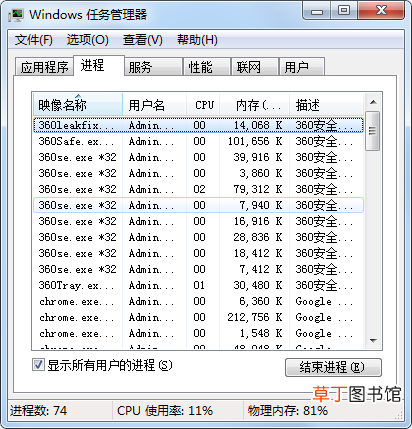This screenshot has height=429, width=412.
Task: Select chrome.exe row using 6,360 K
Action: 198,301
